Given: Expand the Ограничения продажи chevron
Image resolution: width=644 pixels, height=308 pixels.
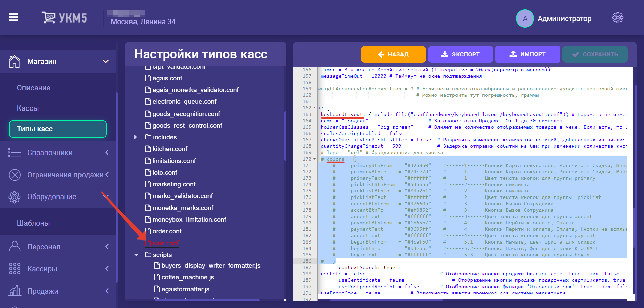Looking at the screenshot, I should (x=107, y=175).
